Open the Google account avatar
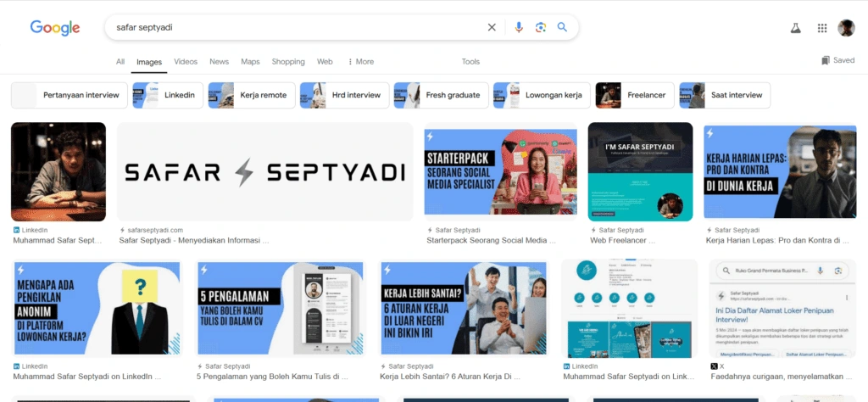This screenshot has height=402, width=868. pos(846,28)
